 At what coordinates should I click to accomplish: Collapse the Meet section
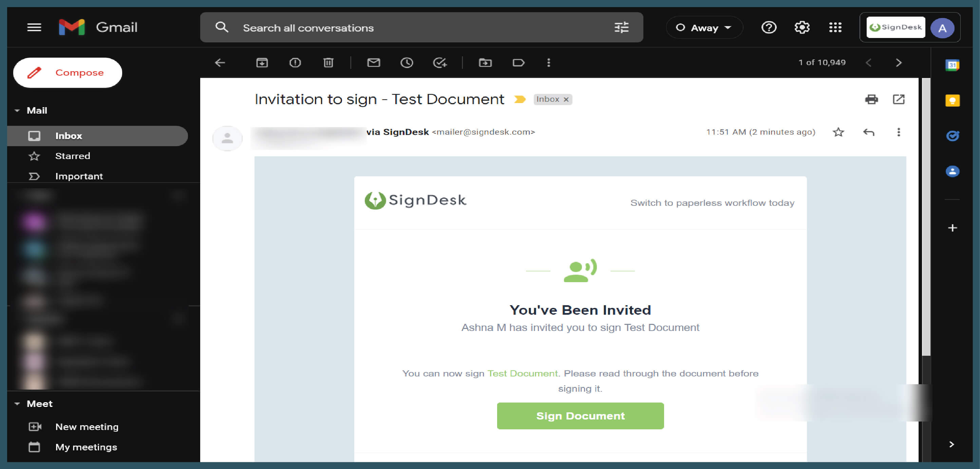[x=17, y=404]
